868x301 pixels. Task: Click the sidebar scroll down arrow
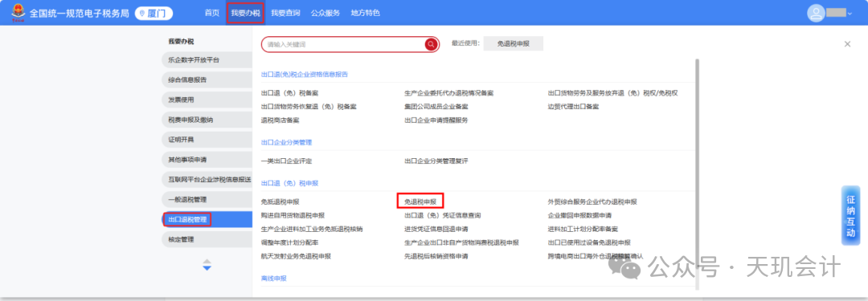(207, 268)
